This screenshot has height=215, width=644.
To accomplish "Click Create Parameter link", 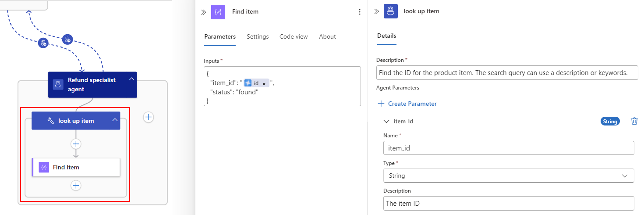I will coord(407,104).
